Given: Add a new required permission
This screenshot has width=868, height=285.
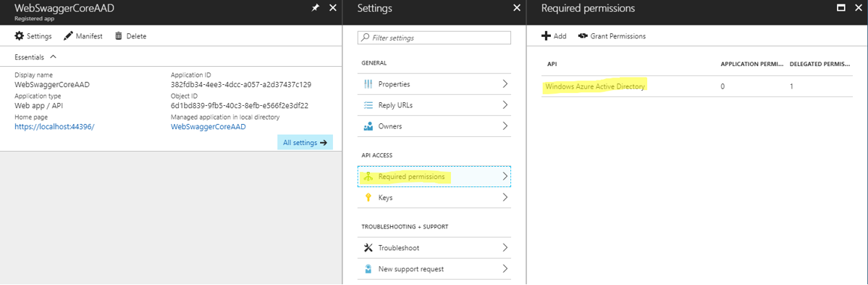Looking at the screenshot, I should point(554,36).
